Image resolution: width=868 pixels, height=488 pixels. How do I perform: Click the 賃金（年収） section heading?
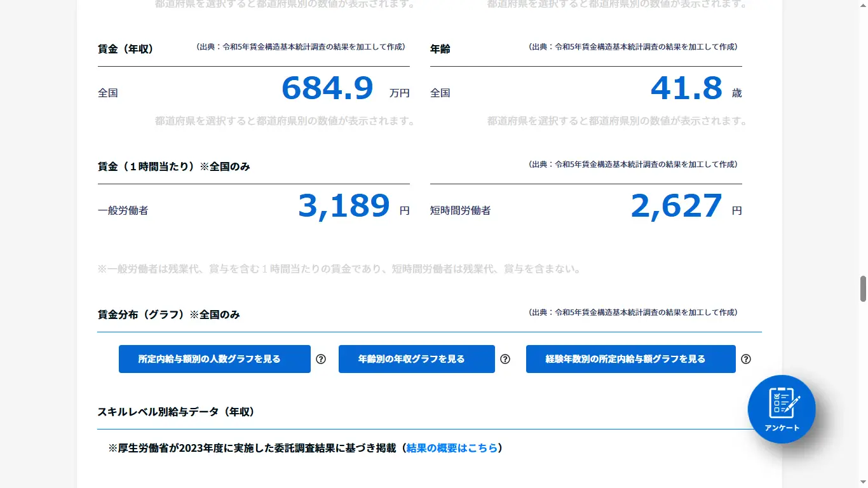point(125,49)
